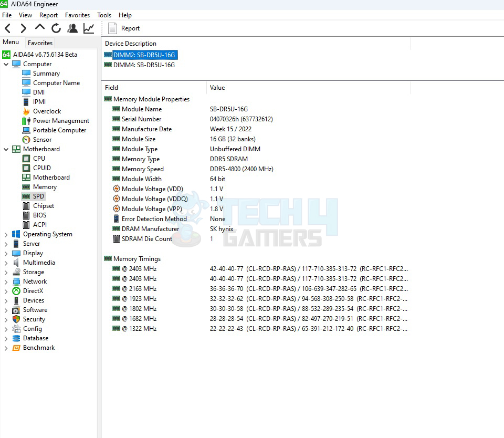Open the DMI tree item
The image size is (504, 438).
38,92
